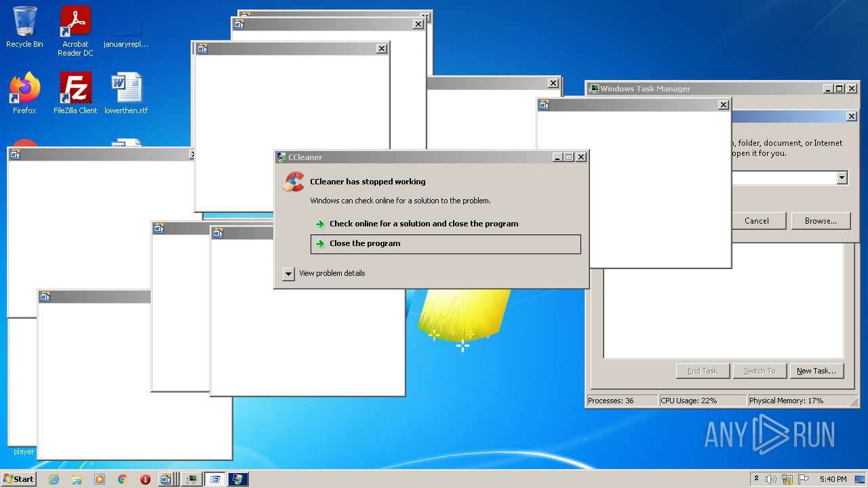The image size is (868, 488).
Task: Minimize the Windows Task Manager window
Action: (829, 89)
